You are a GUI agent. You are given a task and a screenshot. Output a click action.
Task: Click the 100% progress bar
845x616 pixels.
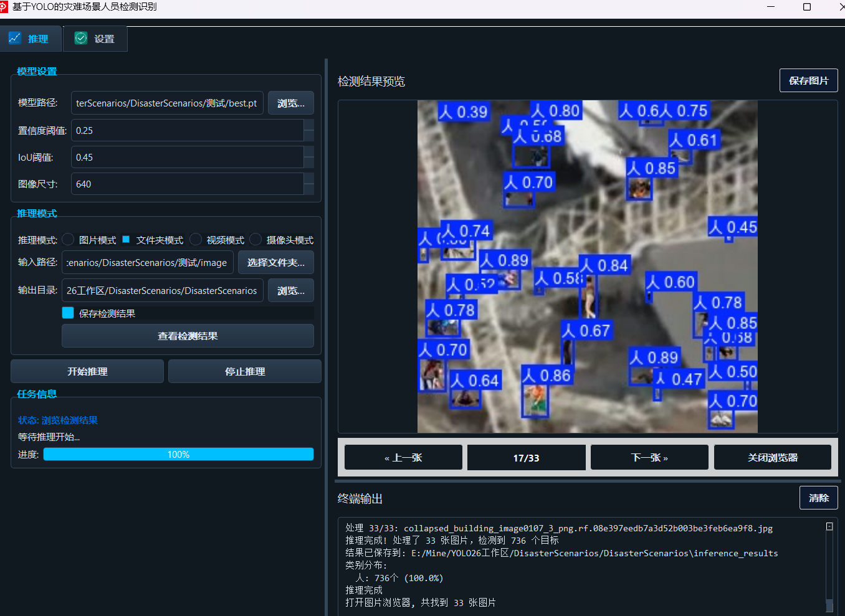pyautogui.click(x=178, y=455)
